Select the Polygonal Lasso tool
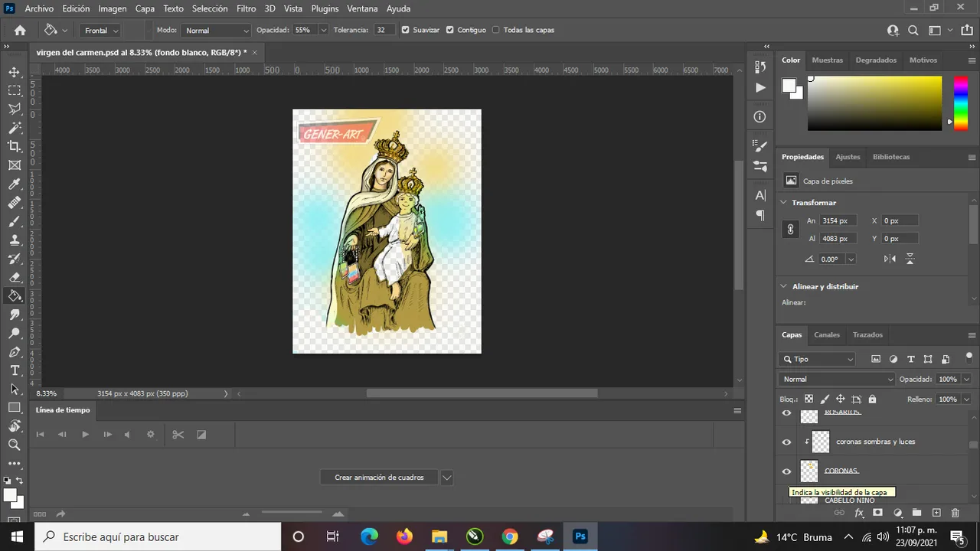This screenshot has height=551, width=980. point(15,109)
